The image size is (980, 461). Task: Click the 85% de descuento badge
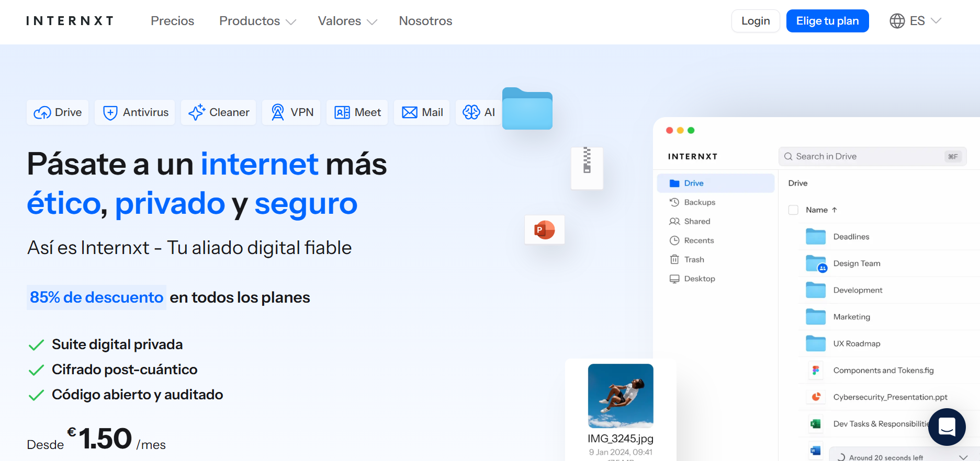96,297
